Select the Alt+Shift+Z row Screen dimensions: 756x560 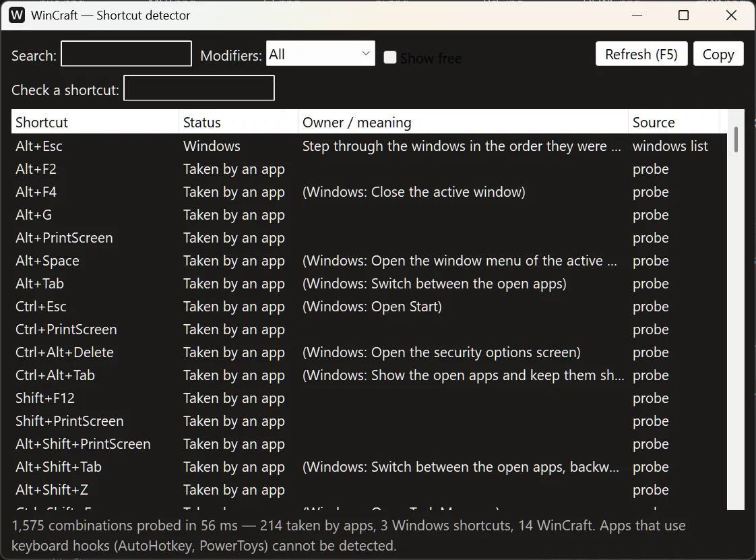point(369,490)
